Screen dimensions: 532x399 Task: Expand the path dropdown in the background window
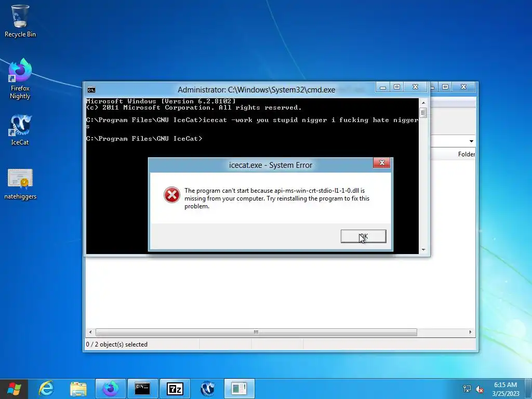pyautogui.click(x=471, y=141)
